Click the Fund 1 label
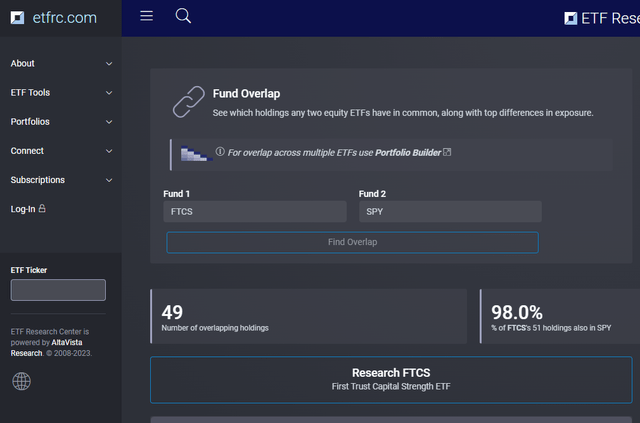This screenshot has width=640, height=423. point(176,194)
